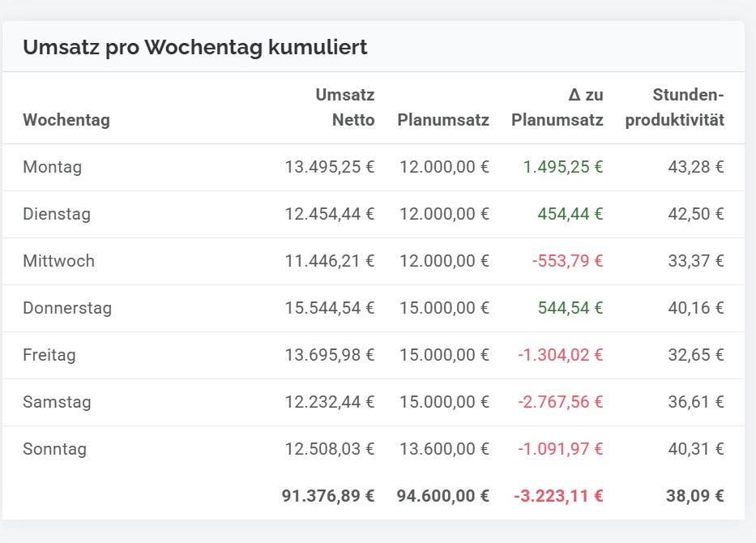Select the Sonntag row label
The width and height of the screenshot is (756, 543).
coord(55,449)
